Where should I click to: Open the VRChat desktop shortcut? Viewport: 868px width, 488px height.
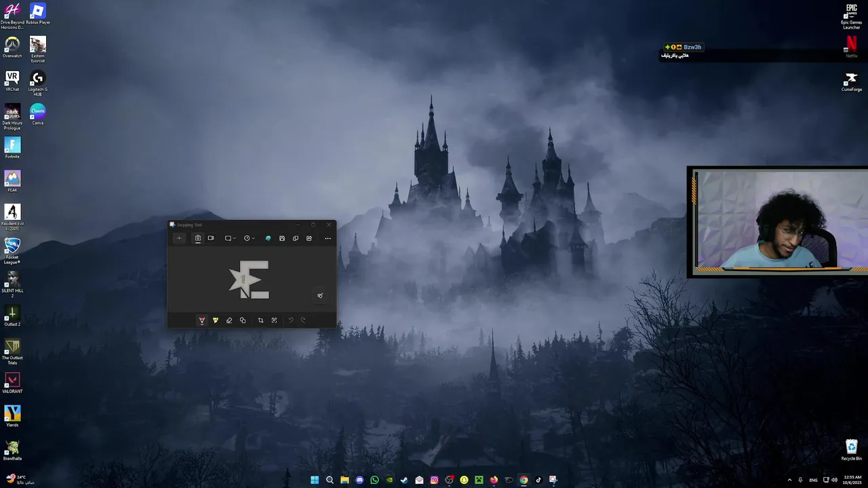[x=12, y=81]
